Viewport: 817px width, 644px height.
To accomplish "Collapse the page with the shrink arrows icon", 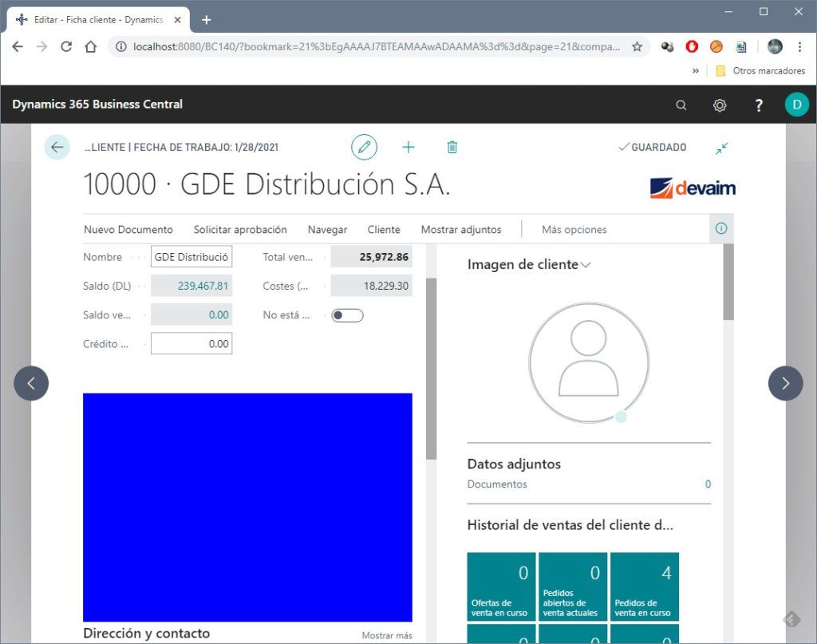I will (721, 148).
